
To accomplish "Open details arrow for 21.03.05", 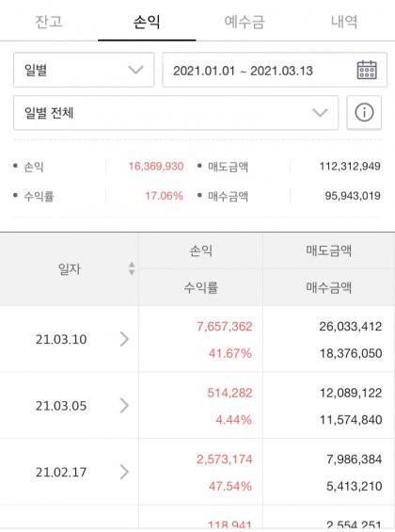I will [x=124, y=406].
